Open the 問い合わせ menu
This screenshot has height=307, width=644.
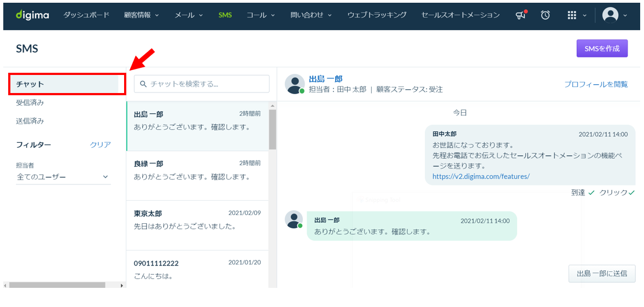pos(311,15)
